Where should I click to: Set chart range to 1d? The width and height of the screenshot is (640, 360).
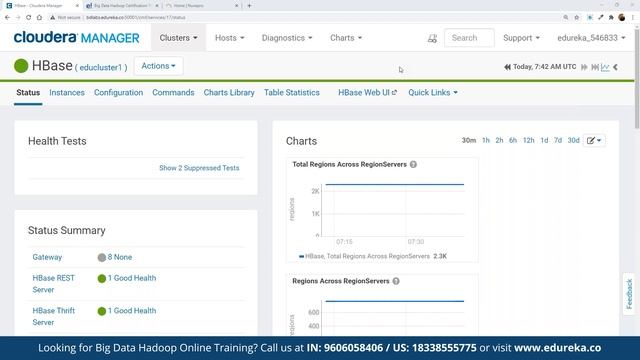[544, 140]
